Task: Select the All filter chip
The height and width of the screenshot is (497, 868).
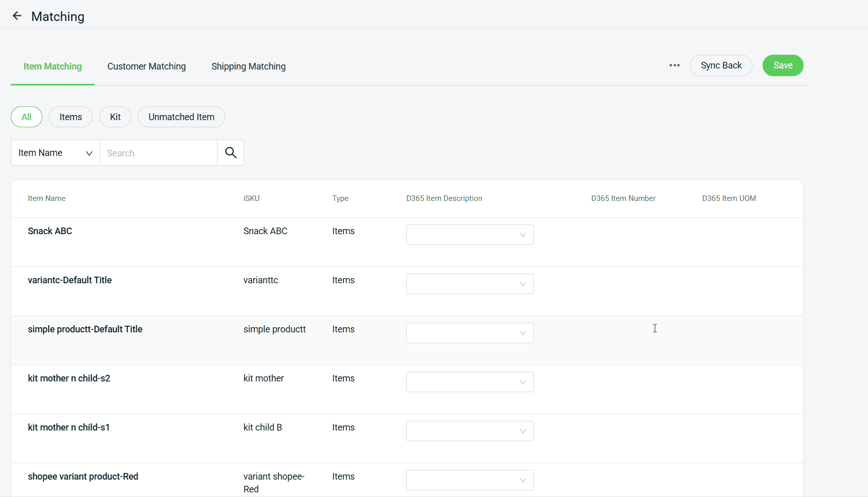Action: click(27, 117)
